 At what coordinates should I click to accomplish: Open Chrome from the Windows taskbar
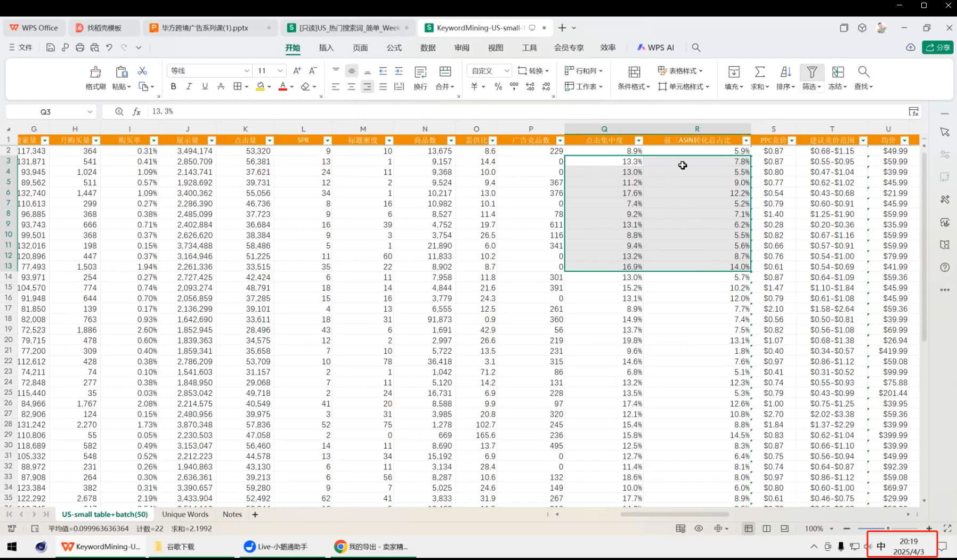pos(340,547)
